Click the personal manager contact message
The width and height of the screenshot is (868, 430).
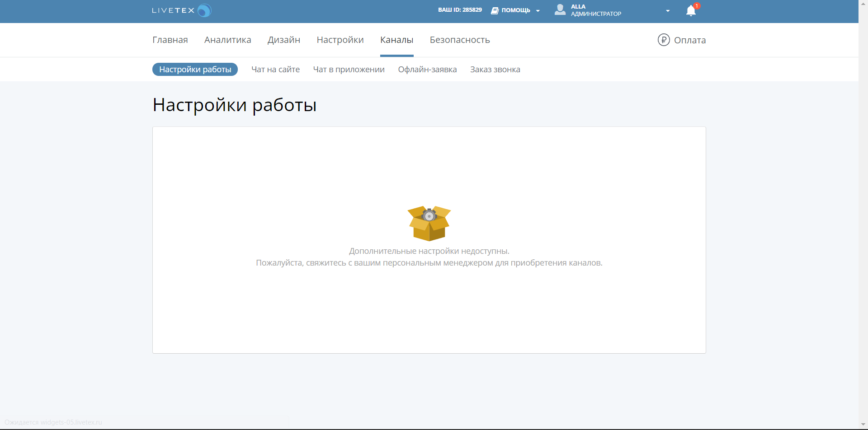(x=429, y=263)
